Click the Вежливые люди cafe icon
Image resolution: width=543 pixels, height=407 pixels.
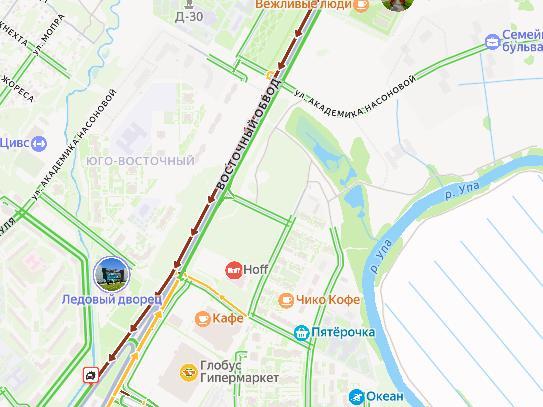[x=361, y=5]
